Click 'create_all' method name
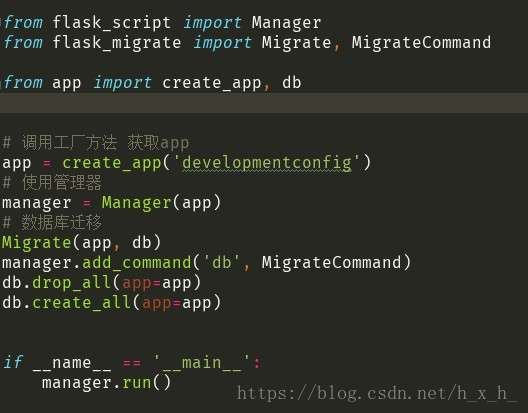Image resolution: width=528 pixels, height=413 pixels. (81, 303)
